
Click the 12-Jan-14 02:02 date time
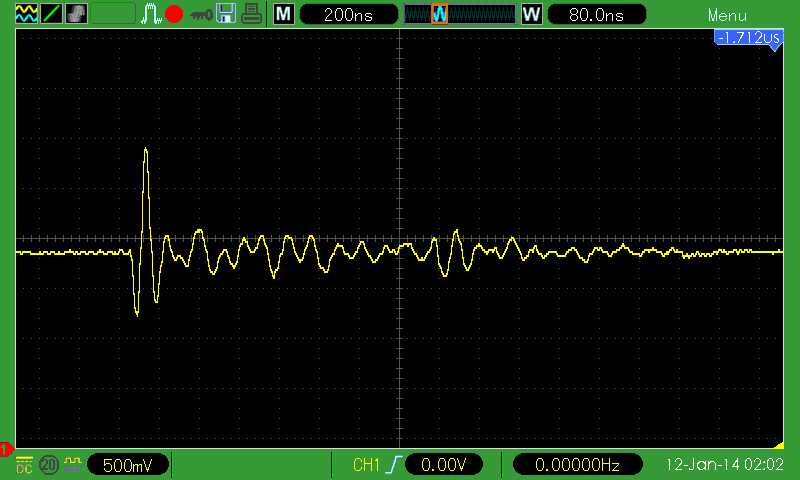[x=724, y=465]
